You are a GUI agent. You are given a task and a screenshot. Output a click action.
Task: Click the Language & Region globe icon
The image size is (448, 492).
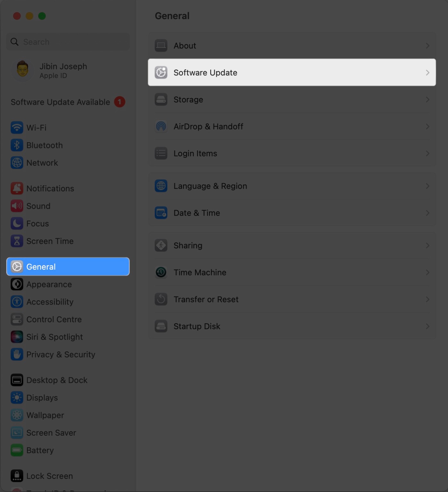tap(161, 186)
